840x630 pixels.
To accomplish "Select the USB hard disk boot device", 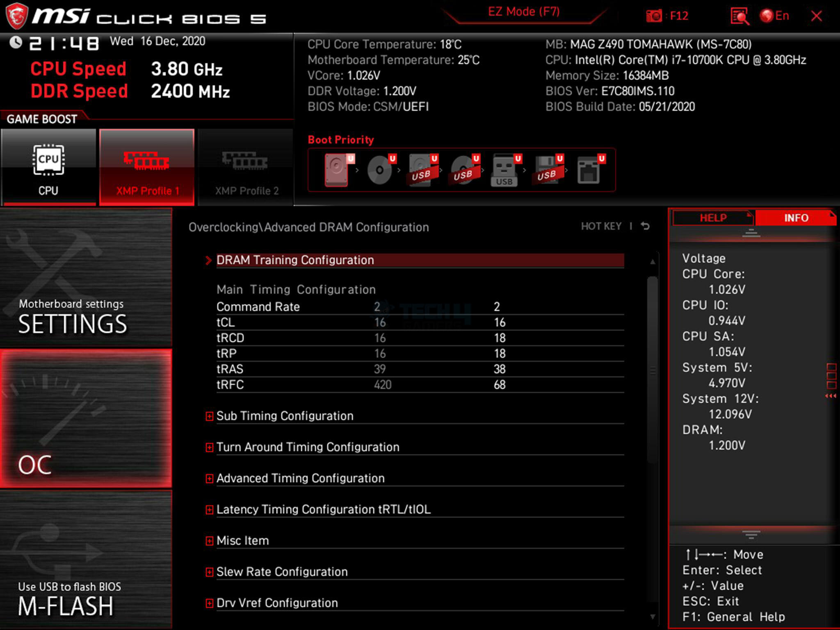I will [422, 170].
